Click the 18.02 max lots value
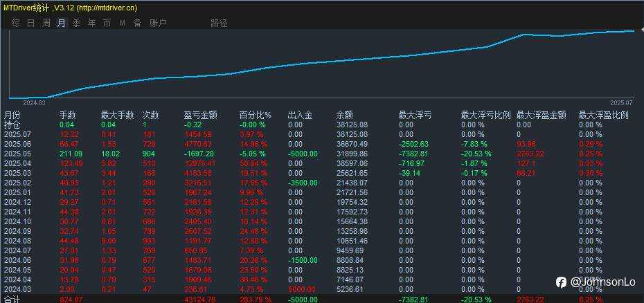Image resolution: width=644 pixels, height=303 pixels. click(x=111, y=154)
